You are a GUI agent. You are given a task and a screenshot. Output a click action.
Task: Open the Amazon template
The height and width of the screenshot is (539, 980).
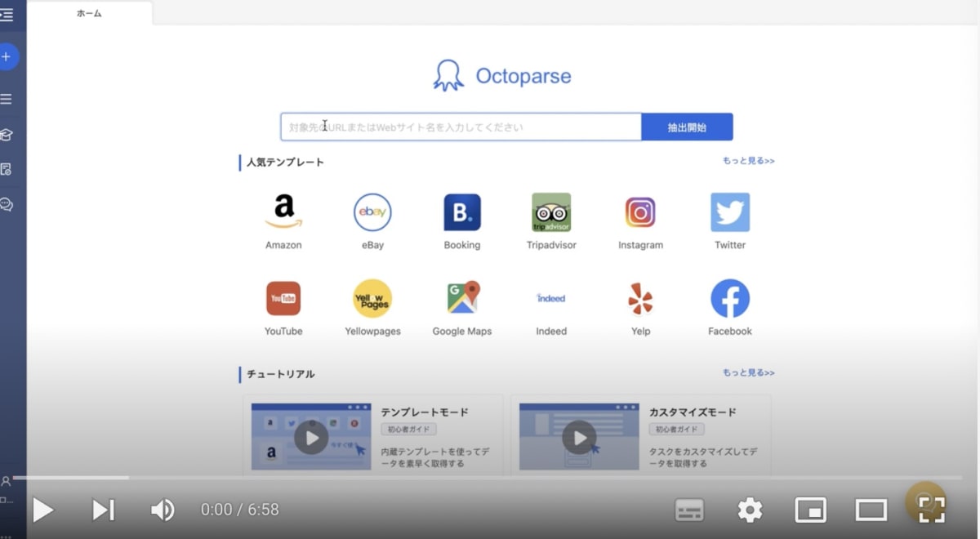point(283,212)
